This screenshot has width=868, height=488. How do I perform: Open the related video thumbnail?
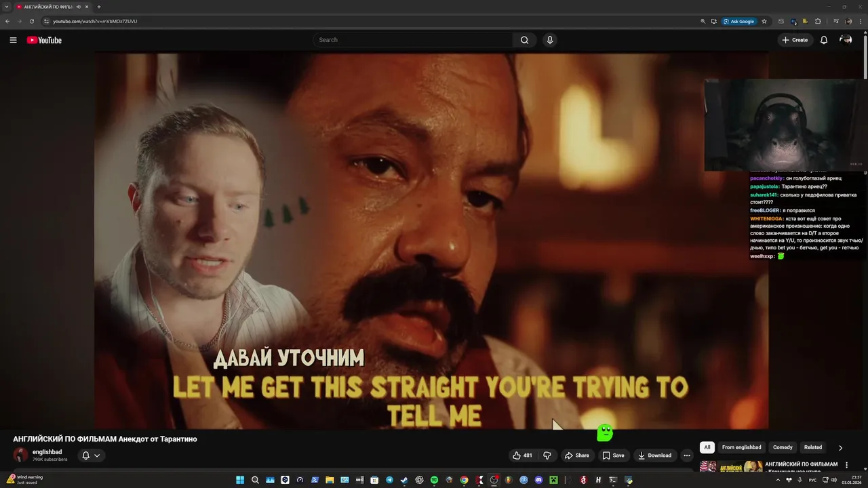[x=730, y=466]
